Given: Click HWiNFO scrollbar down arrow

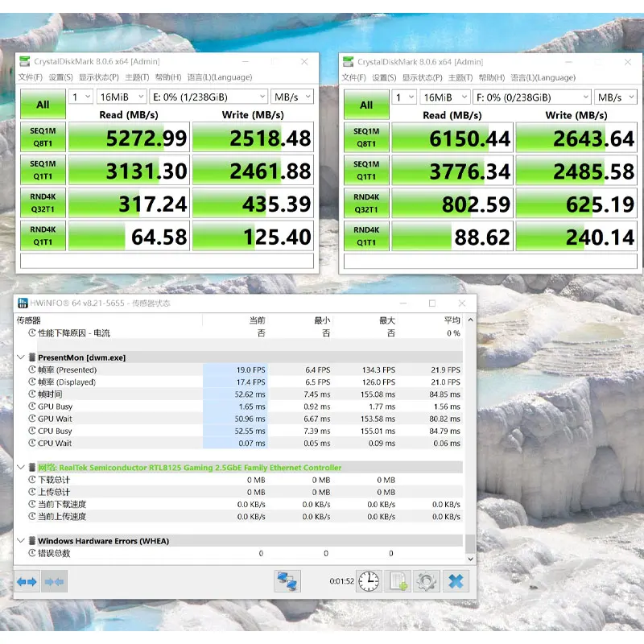Looking at the screenshot, I should click(x=471, y=559).
